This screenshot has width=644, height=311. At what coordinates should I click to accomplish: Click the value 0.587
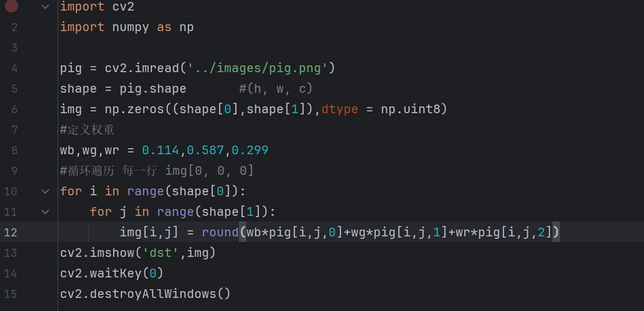pos(205,151)
